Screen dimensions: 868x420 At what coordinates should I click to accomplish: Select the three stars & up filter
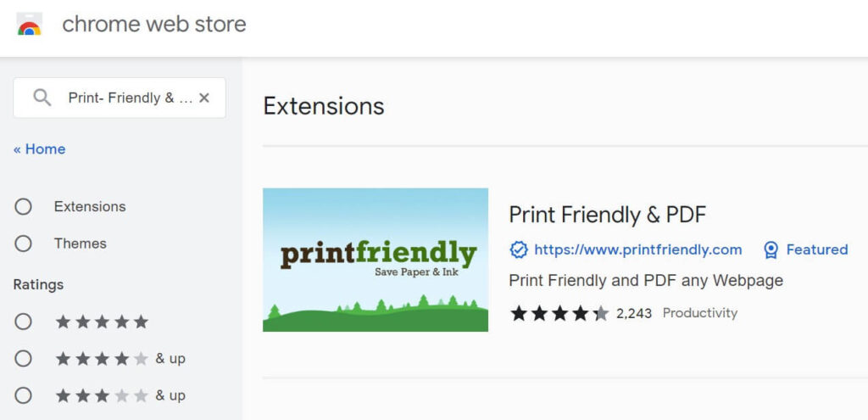point(23,395)
